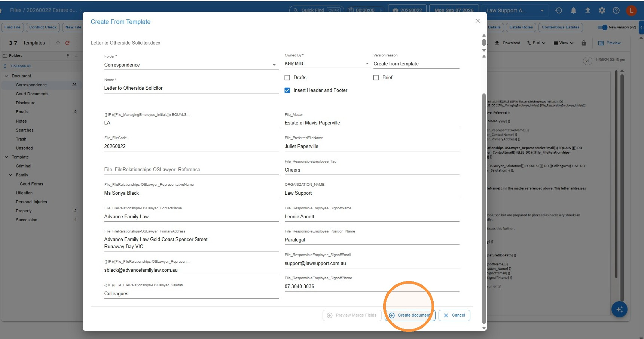This screenshot has height=339, width=644.
Task: Open the help question mark icon
Action: (616, 10)
